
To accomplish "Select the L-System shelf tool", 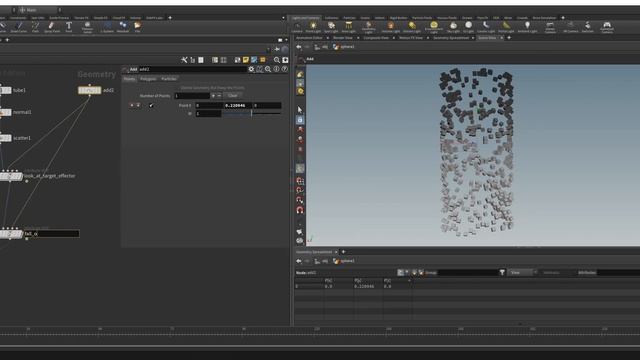I will point(107,27).
